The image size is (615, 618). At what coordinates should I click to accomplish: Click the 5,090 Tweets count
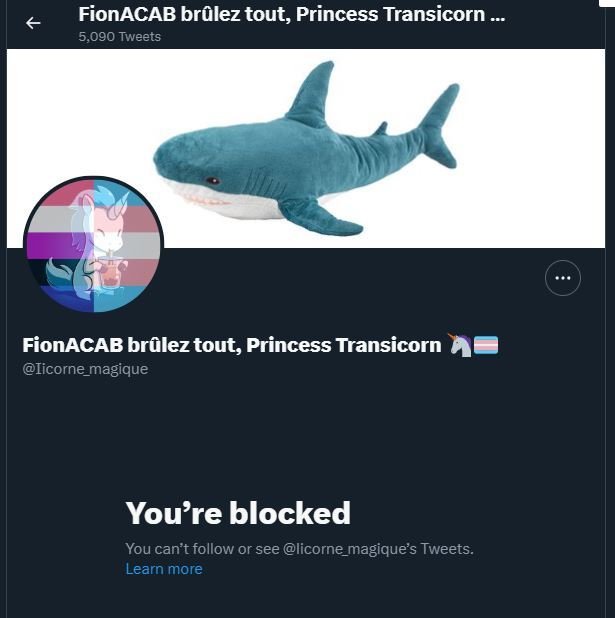click(119, 37)
